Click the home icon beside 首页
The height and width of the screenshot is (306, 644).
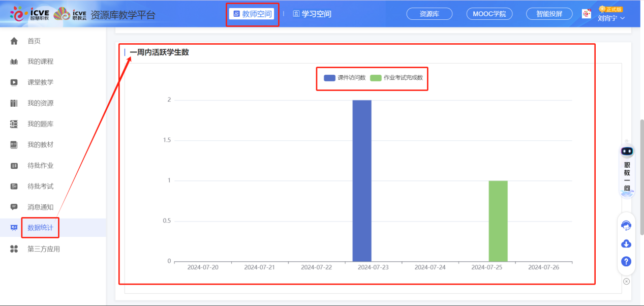pyautogui.click(x=14, y=41)
